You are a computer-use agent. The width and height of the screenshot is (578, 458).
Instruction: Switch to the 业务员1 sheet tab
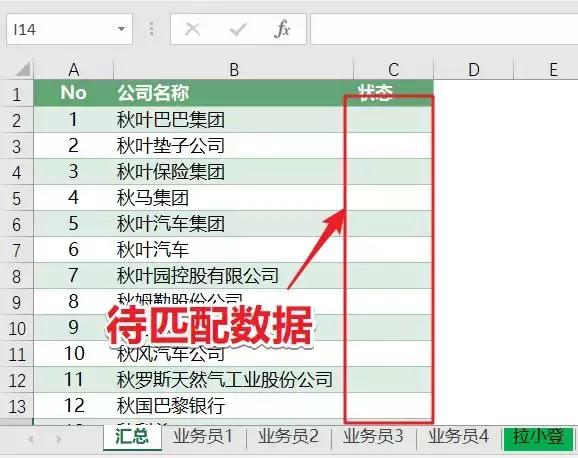point(203,437)
